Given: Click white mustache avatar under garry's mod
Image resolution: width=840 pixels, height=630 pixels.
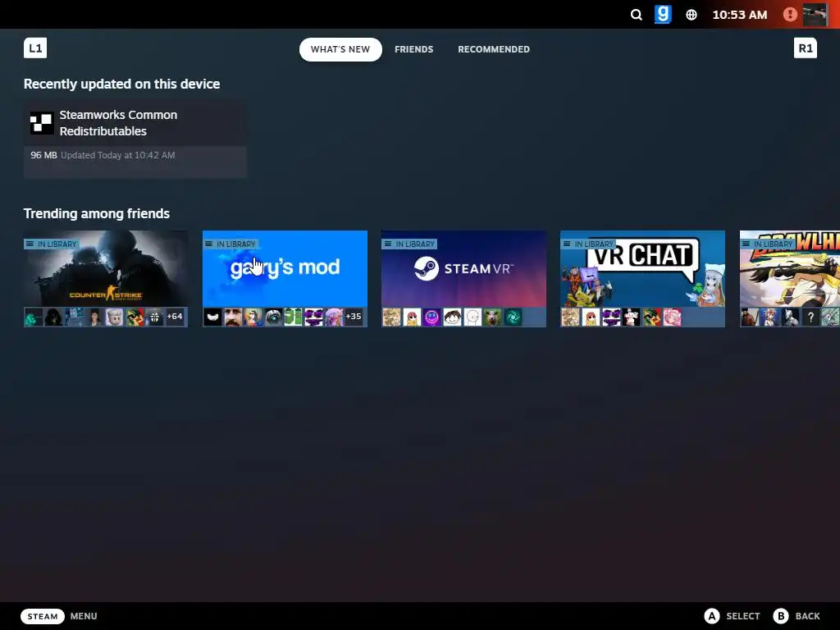Looking at the screenshot, I should pyautogui.click(x=212, y=317).
